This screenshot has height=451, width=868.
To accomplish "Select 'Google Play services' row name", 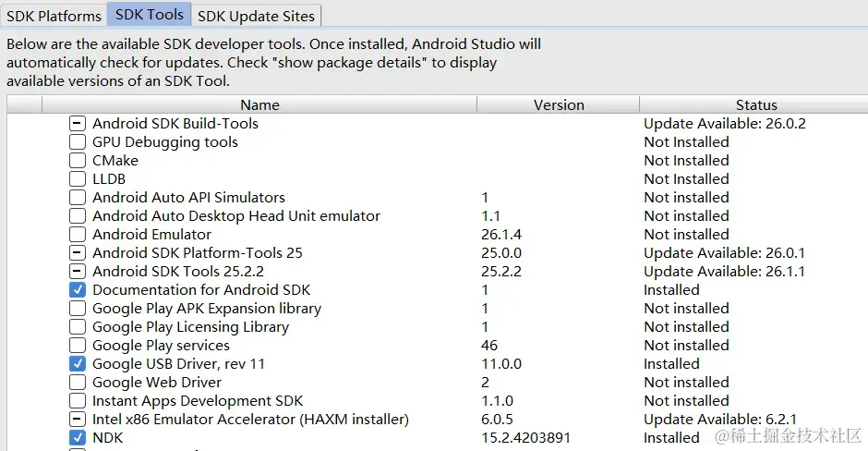I will tap(161, 346).
